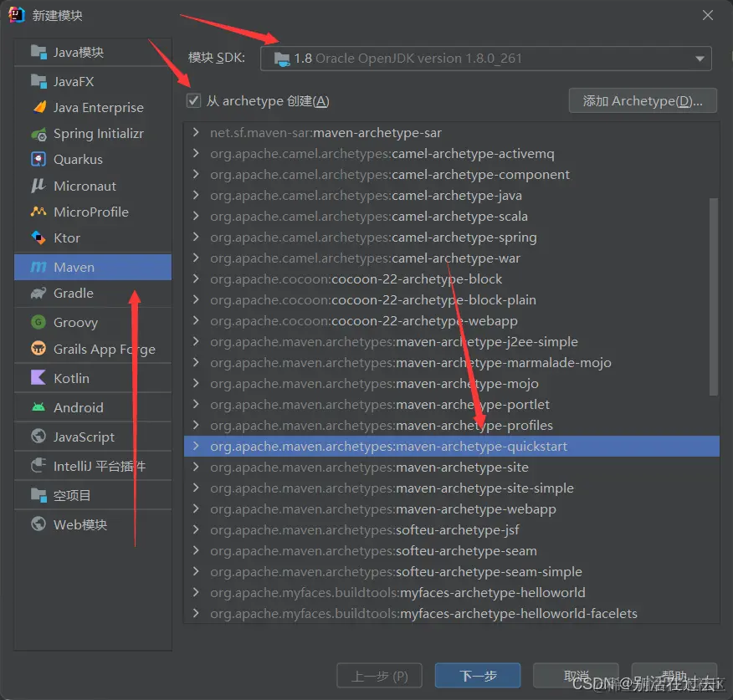The width and height of the screenshot is (733, 700).
Task: Click the Ktor diamond icon
Action: tap(38, 238)
